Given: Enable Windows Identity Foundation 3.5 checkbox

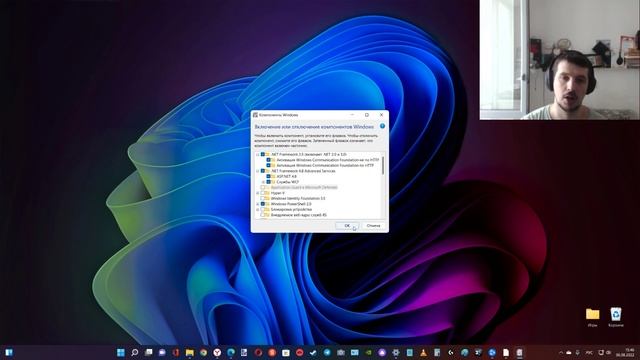Looking at the screenshot, I should [x=262, y=198].
